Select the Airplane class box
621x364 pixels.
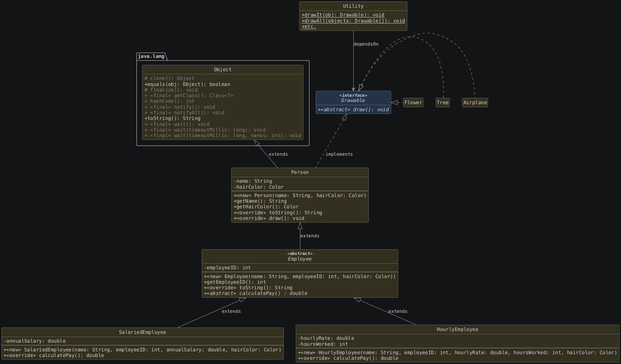[x=475, y=103]
